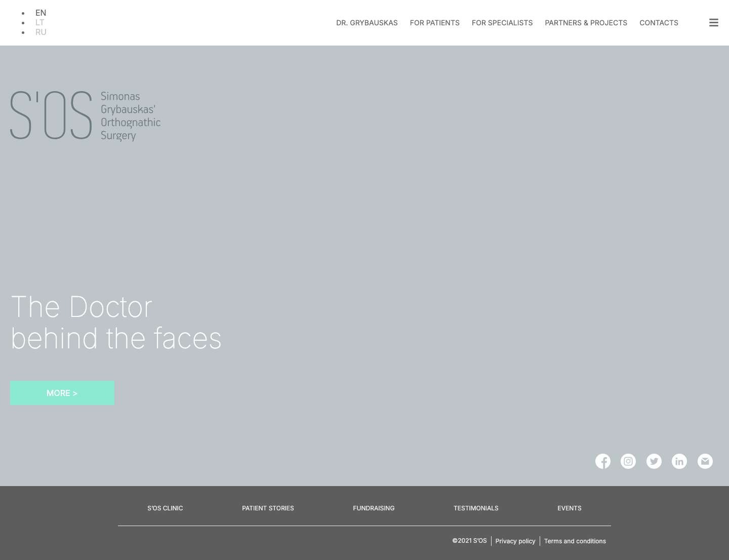Screen dimensions: 729x560
Task: Open Terms and conditions
Action: coord(575,541)
